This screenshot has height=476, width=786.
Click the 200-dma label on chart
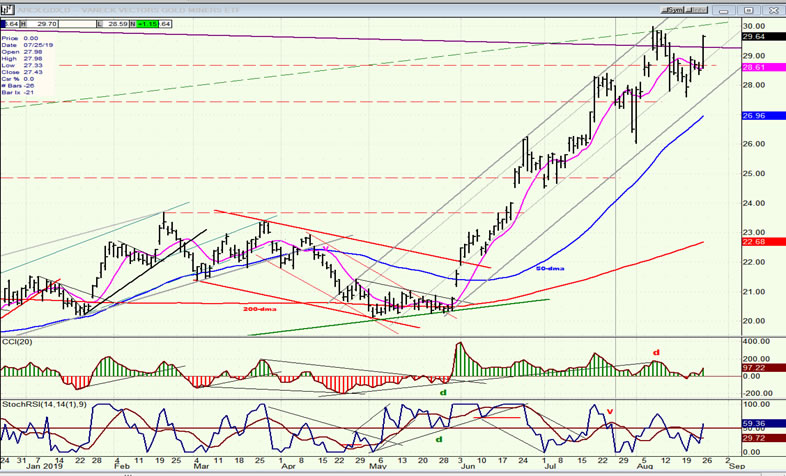260,309
